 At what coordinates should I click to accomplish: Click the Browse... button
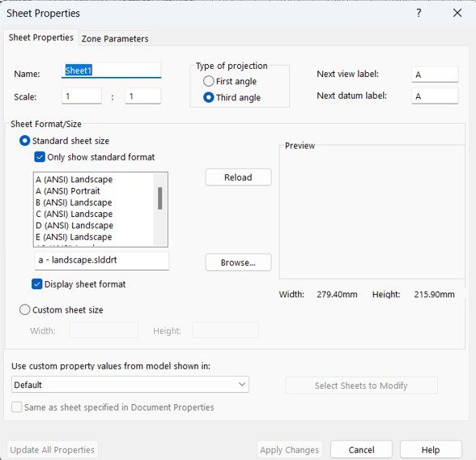pyautogui.click(x=238, y=262)
